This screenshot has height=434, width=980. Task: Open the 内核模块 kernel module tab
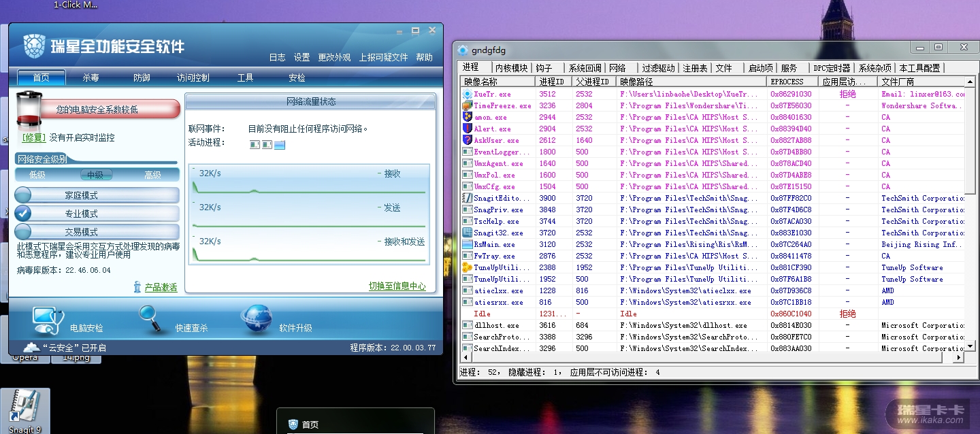511,68
